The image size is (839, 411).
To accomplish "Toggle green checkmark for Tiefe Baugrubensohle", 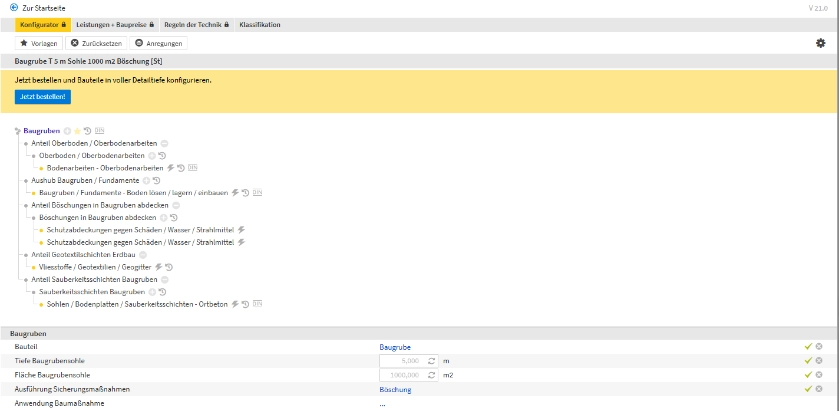I will pyautogui.click(x=807, y=360).
